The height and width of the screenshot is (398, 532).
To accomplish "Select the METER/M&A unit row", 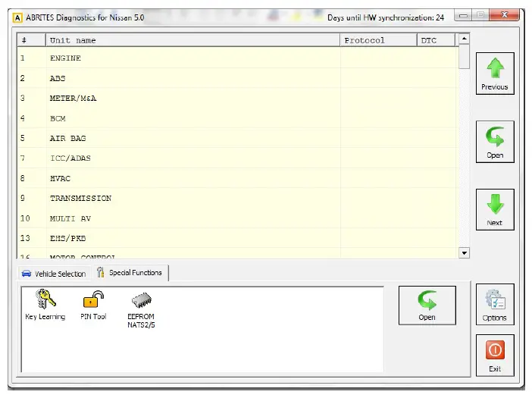I will coord(237,98).
